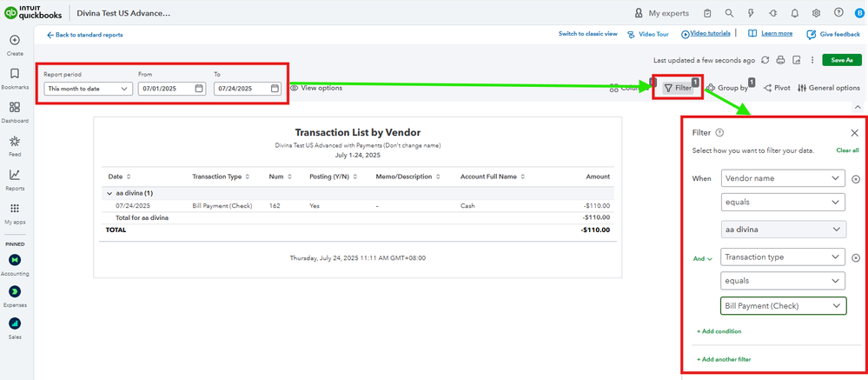The image size is (868, 380).
Task: Switch to classic view
Action: coord(588,34)
